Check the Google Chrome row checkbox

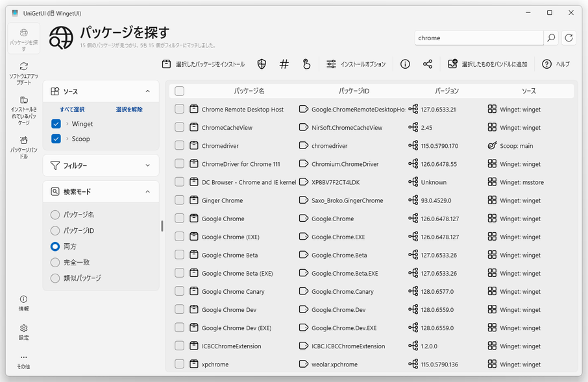[179, 218]
